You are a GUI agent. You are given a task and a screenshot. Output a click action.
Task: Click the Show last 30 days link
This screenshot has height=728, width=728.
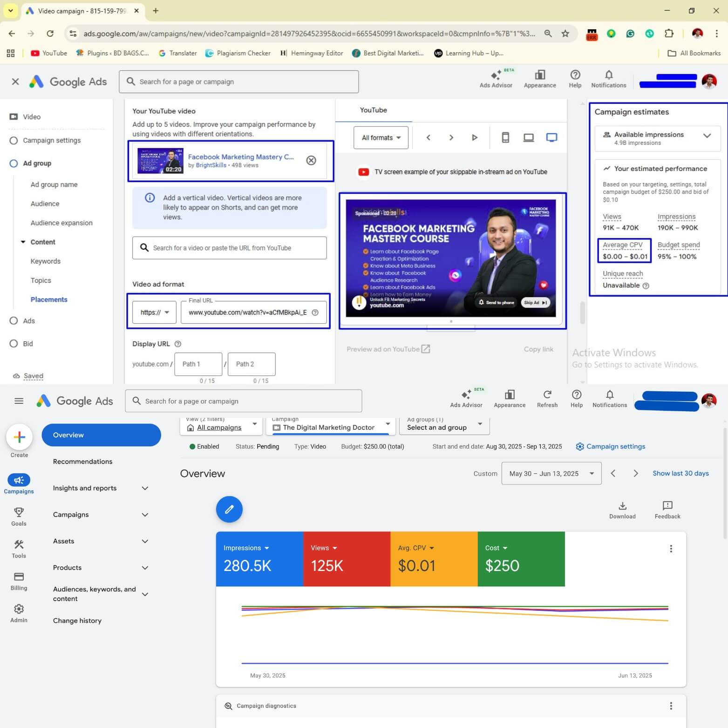point(680,473)
